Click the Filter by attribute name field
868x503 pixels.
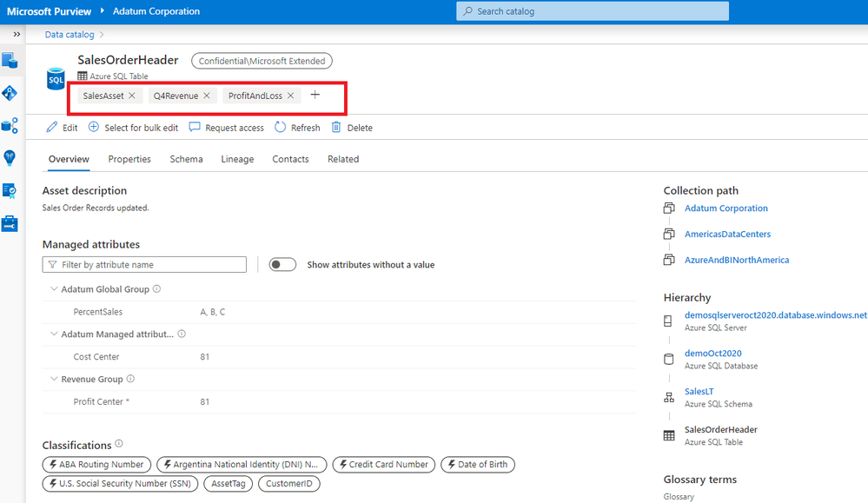[143, 263]
